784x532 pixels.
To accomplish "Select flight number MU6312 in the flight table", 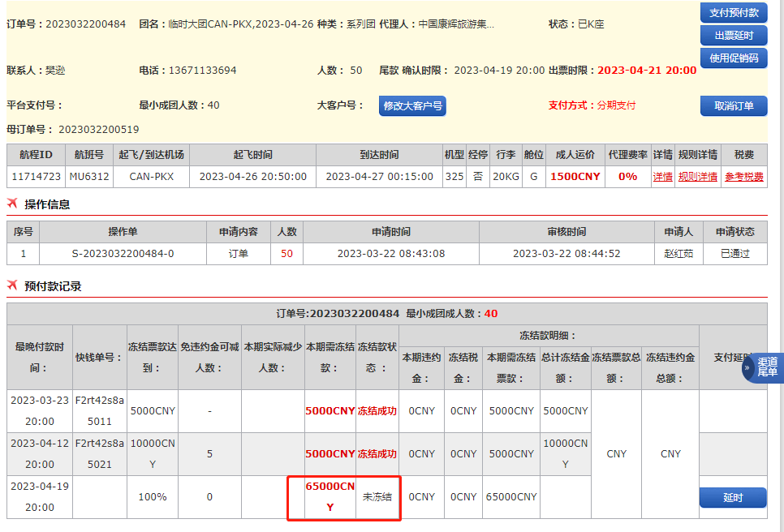I will 89,177.
